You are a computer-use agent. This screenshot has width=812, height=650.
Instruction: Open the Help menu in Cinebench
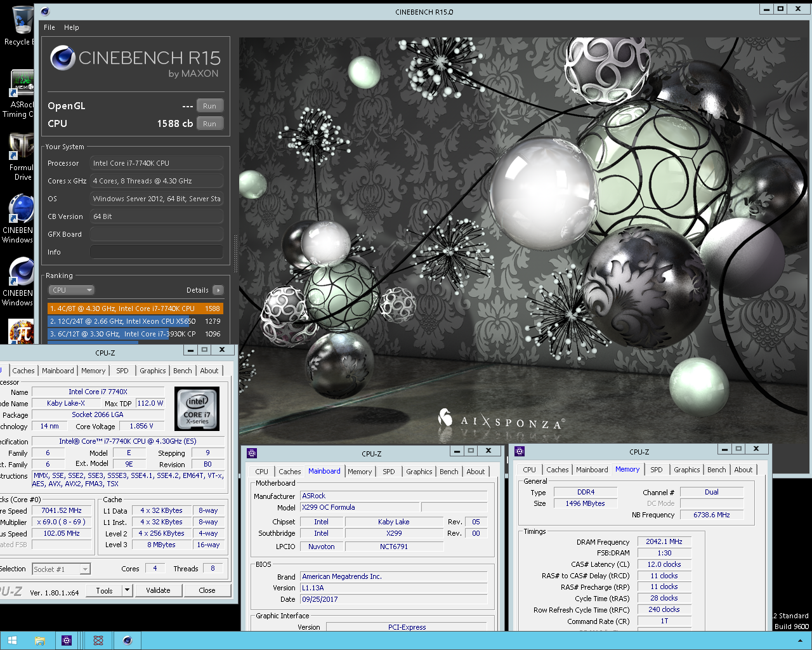click(x=72, y=27)
